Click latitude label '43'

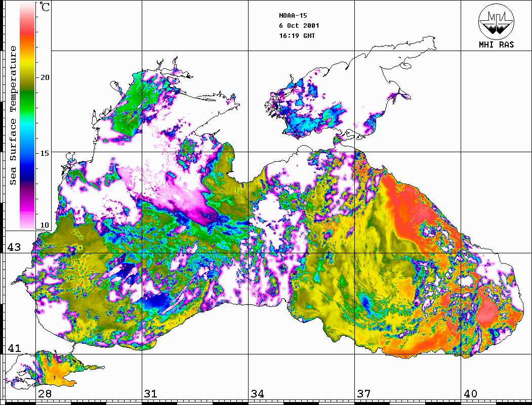point(14,247)
